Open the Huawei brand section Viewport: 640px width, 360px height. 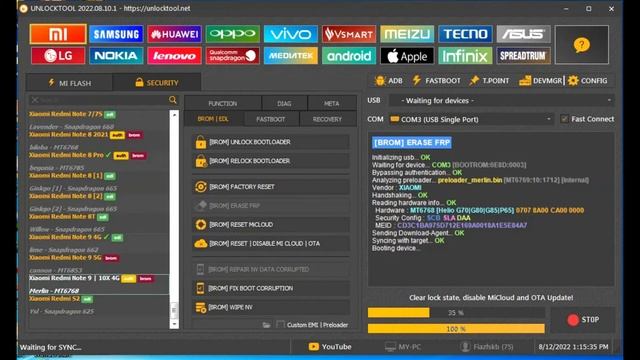point(174,34)
